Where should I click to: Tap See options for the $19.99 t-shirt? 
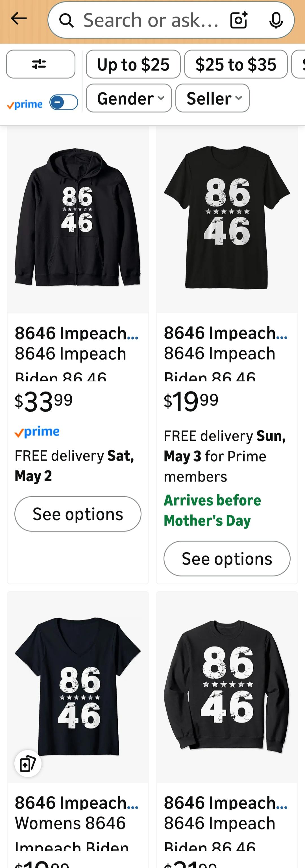pos(227,558)
